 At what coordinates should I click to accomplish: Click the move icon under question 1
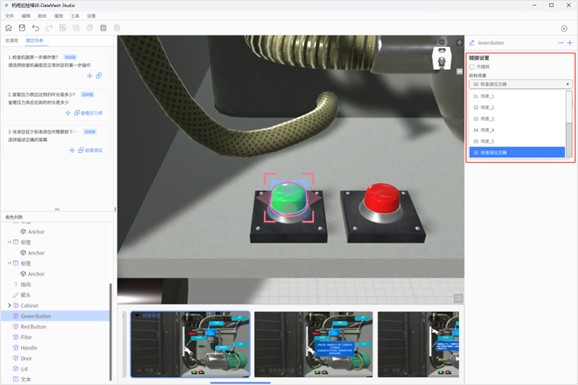(x=90, y=76)
